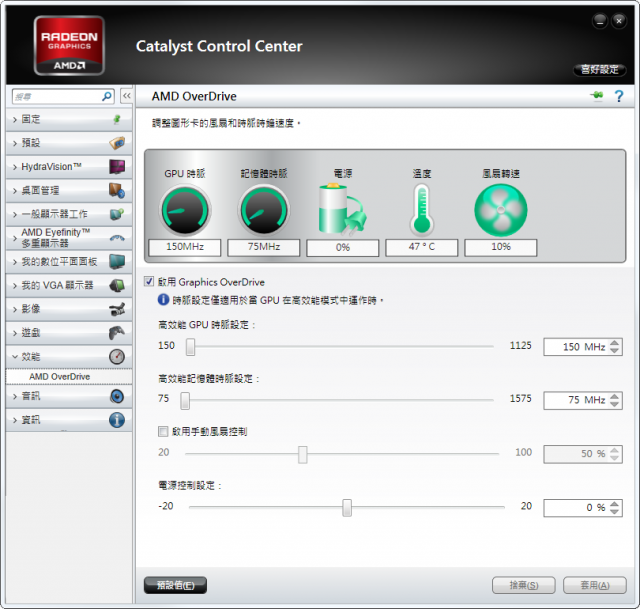Click the 47 °C temperature readout
This screenshot has width=640, height=609.
[422, 247]
